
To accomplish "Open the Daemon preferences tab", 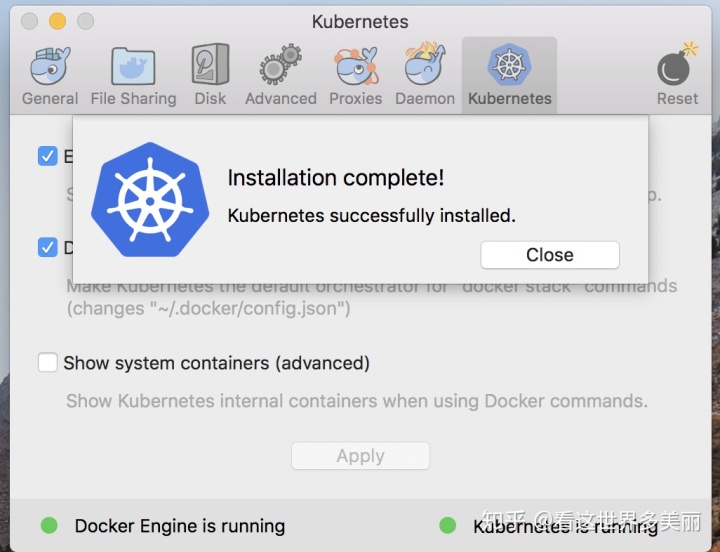I will (x=425, y=76).
